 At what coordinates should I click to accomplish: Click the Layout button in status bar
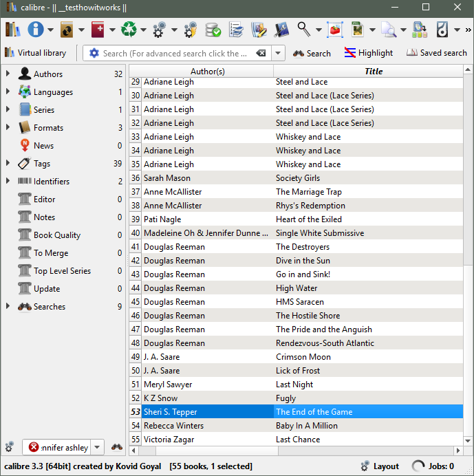point(380,466)
